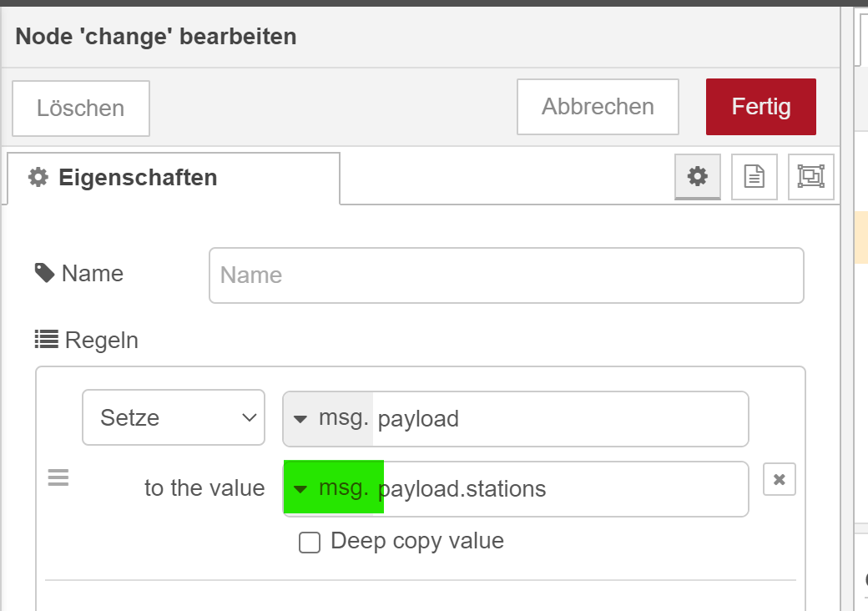Open node appearance settings icon
The image size is (868, 611).
click(810, 176)
